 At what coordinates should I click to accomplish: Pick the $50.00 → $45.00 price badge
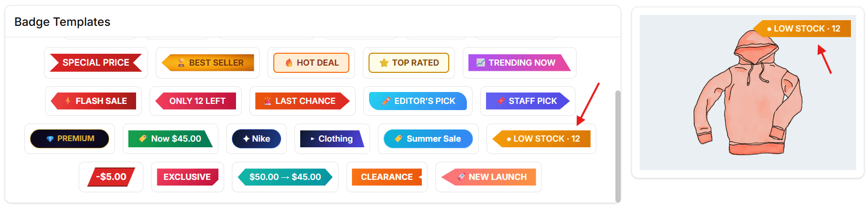(x=285, y=177)
